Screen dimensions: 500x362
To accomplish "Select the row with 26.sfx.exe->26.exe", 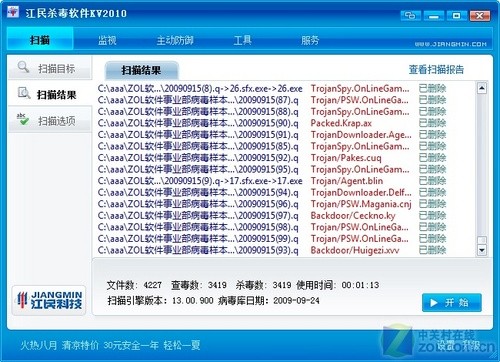I will point(272,88).
